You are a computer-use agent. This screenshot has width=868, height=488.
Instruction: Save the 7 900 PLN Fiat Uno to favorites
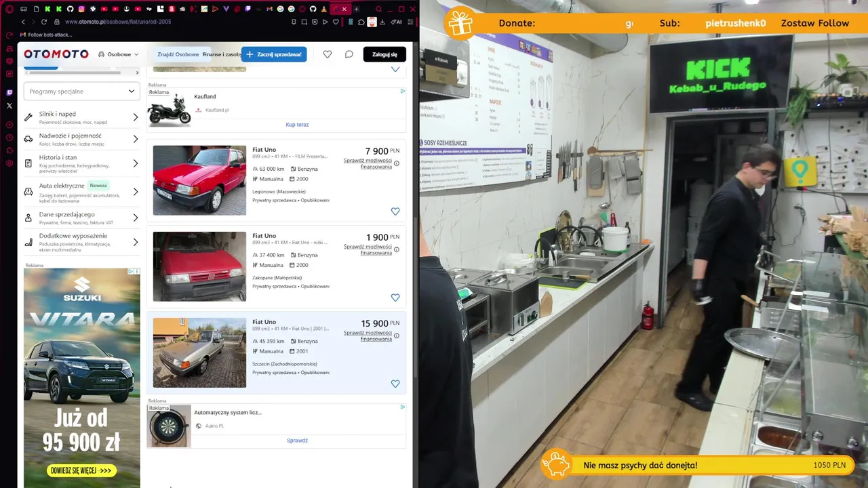[x=395, y=211]
